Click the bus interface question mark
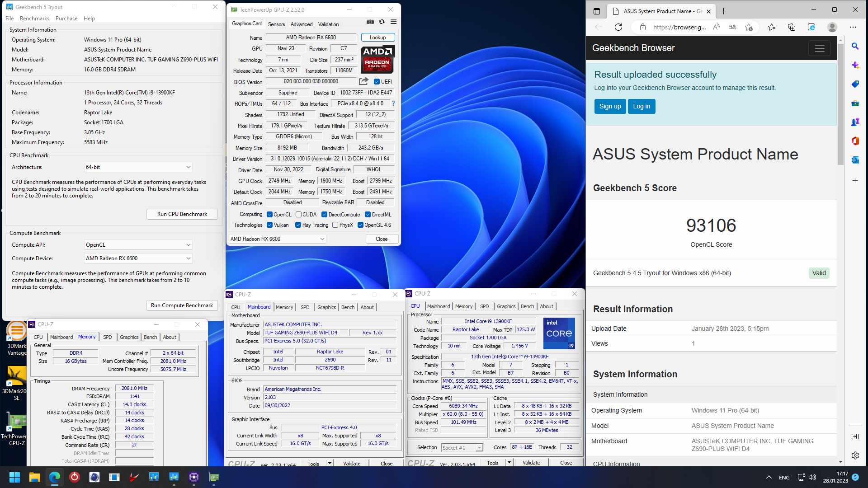 click(393, 103)
